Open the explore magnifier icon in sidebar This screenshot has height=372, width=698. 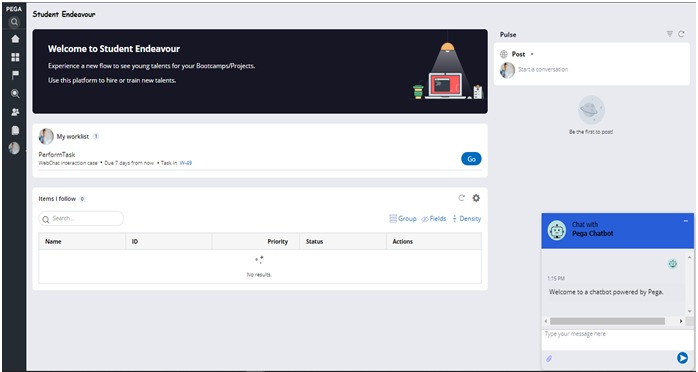point(15,93)
